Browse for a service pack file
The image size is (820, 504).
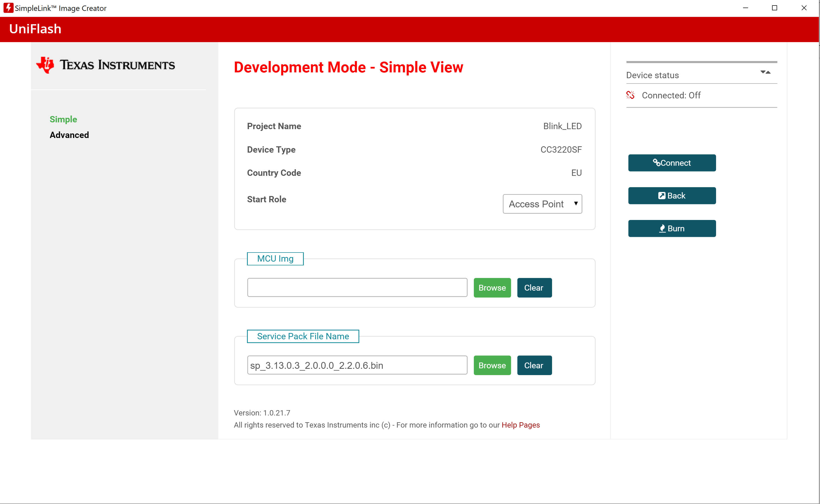(x=492, y=365)
